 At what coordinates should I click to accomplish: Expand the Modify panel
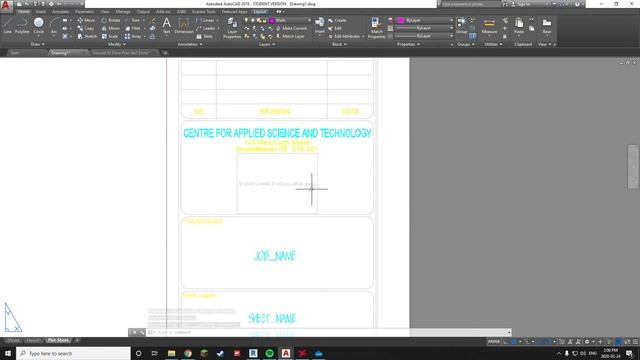116,44
